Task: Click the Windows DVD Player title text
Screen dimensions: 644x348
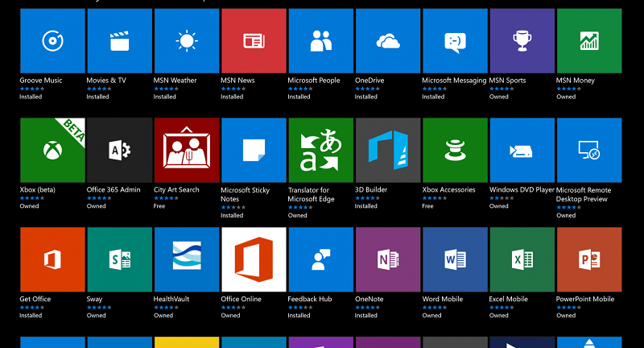Action: coord(522,190)
